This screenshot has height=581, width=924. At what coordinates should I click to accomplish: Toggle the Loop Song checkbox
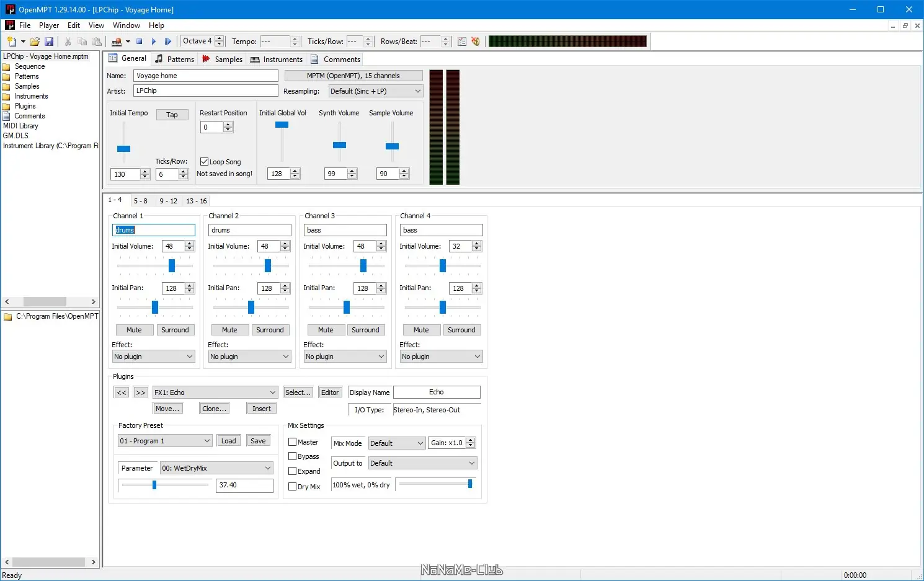click(205, 162)
